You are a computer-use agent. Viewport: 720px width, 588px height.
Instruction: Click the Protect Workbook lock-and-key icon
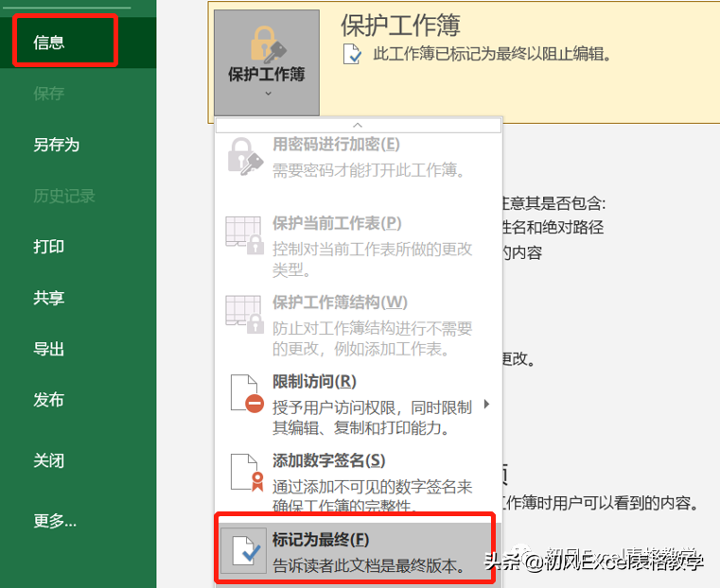coord(266,44)
